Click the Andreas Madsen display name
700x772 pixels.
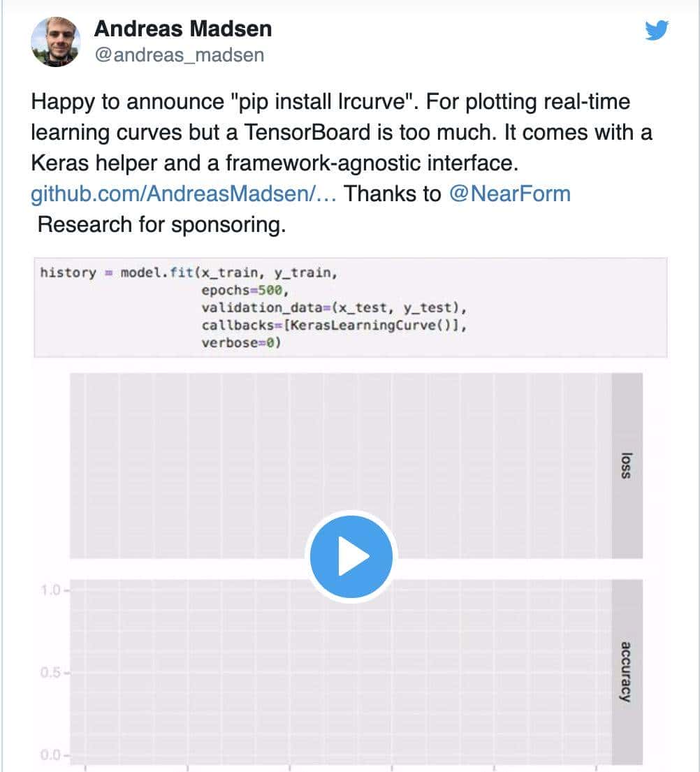coord(182,29)
